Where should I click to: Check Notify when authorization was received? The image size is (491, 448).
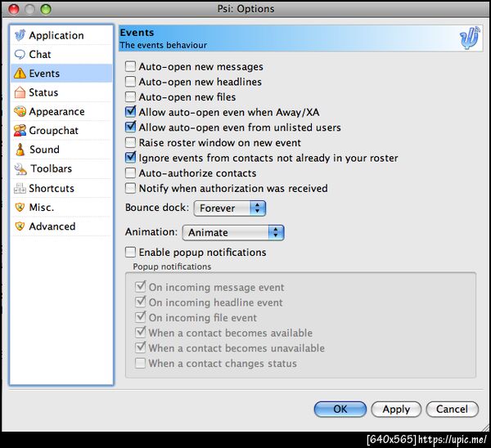coord(130,188)
